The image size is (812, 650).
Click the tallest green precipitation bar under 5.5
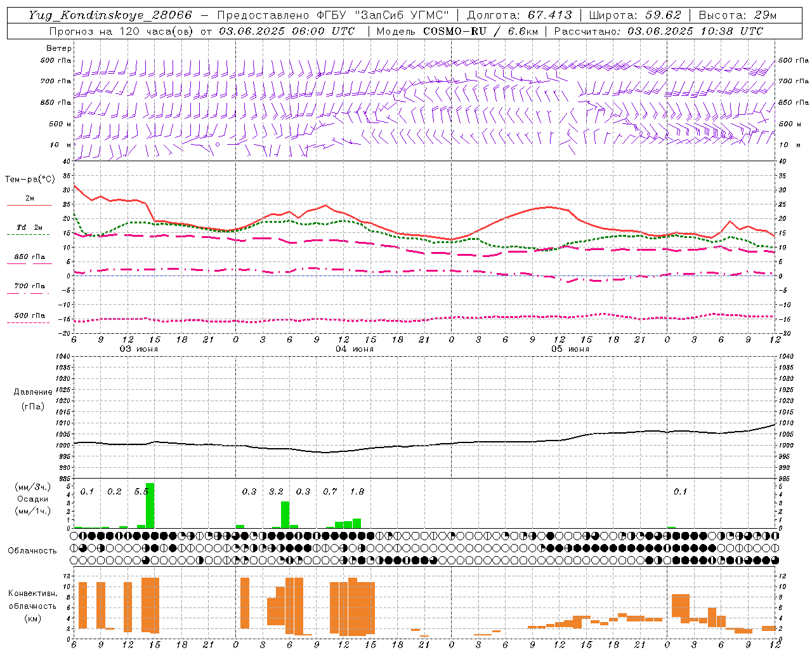point(150,506)
